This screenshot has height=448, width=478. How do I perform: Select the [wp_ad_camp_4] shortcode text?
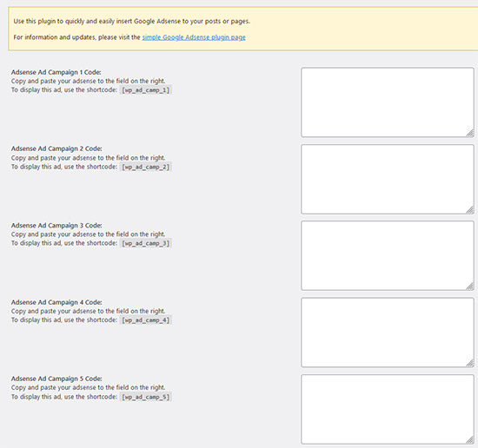click(x=146, y=320)
